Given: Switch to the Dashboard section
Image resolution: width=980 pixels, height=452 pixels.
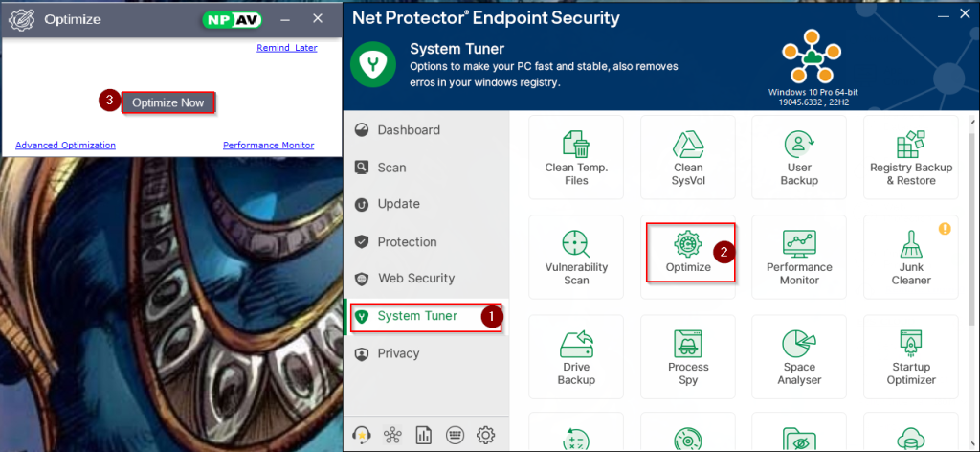Looking at the screenshot, I should coord(409,130).
